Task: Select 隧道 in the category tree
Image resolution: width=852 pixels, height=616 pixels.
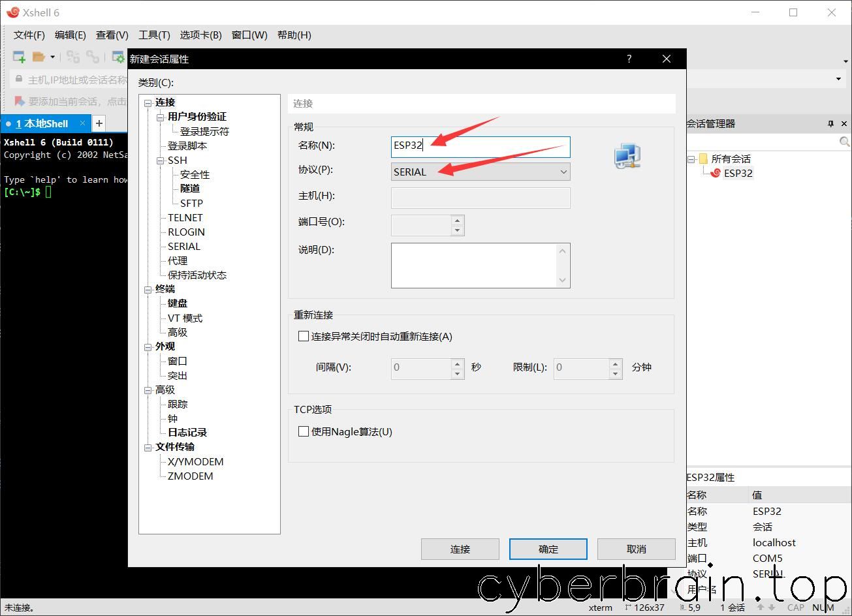Action: pos(190,189)
